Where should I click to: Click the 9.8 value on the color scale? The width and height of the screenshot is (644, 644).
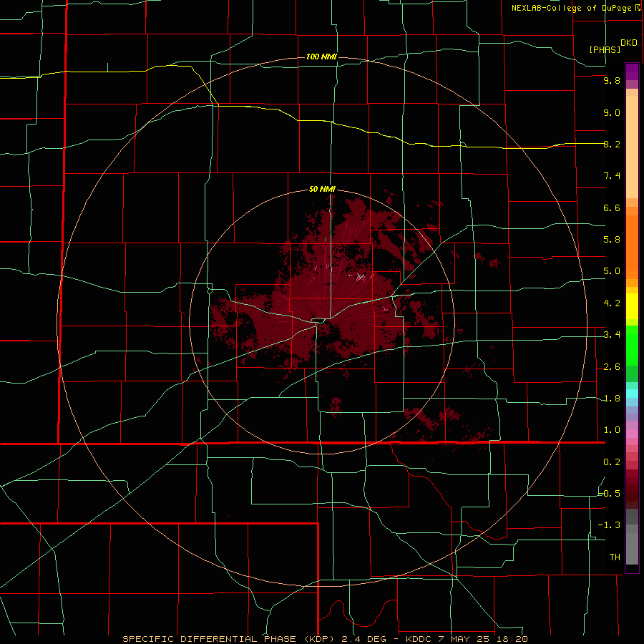(x=612, y=81)
